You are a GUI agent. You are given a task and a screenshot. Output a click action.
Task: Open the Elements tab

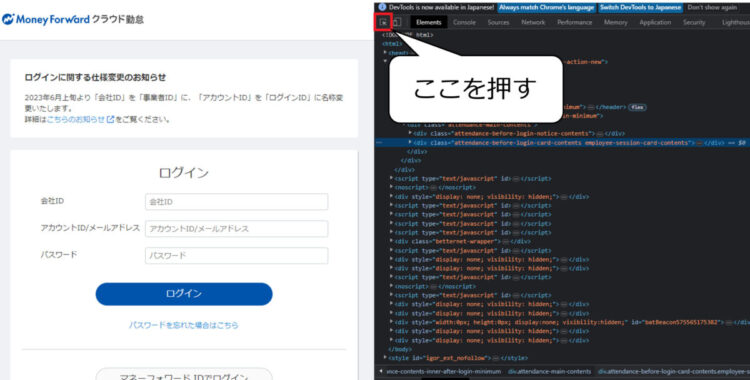click(429, 22)
